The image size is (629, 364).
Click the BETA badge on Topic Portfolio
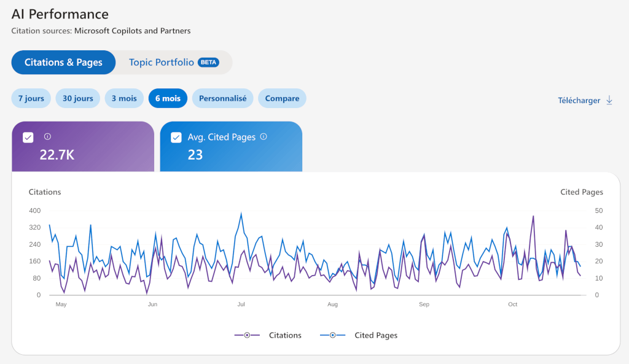click(209, 62)
